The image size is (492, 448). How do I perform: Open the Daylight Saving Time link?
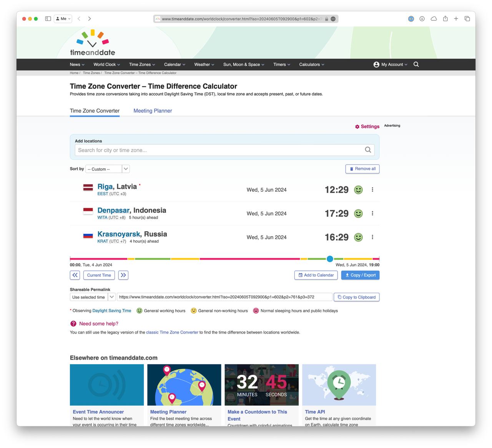click(x=112, y=311)
